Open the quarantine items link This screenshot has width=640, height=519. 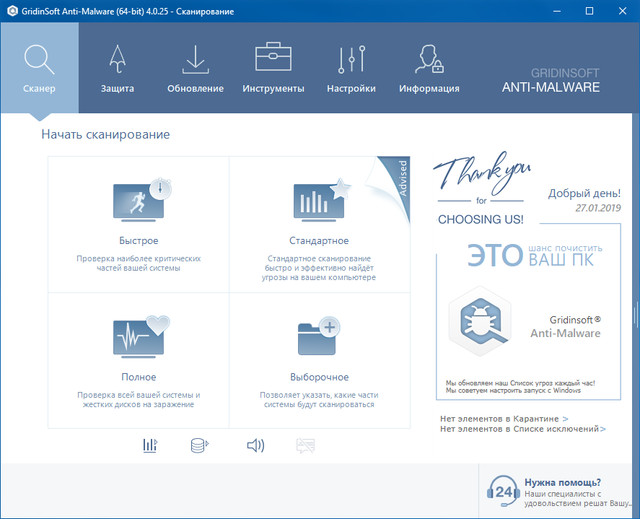[x=503, y=419]
